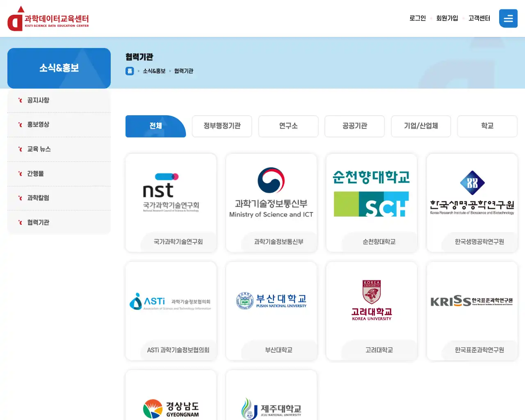
Task: Click the ASTi 과학기술정보협의회 logo
Action: (171, 301)
